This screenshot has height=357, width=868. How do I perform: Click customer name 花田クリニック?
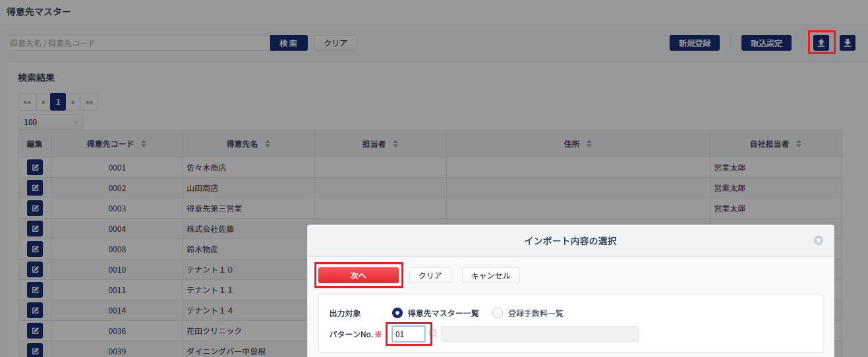[x=215, y=331]
